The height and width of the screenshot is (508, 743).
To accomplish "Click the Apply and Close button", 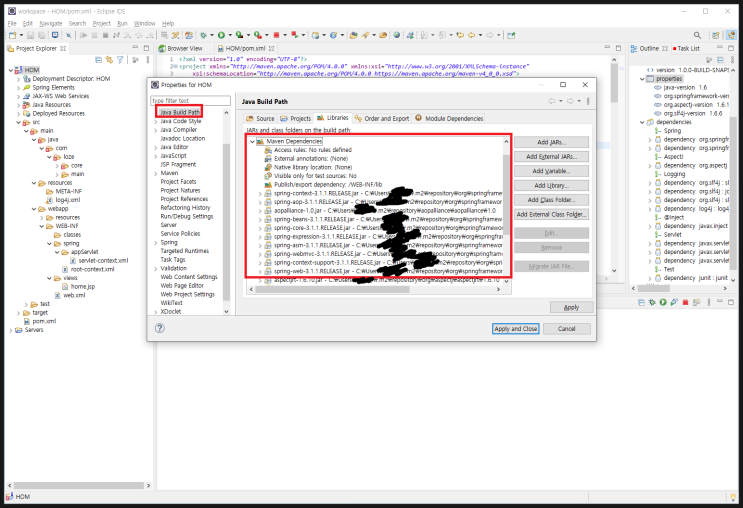I will pyautogui.click(x=516, y=328).
